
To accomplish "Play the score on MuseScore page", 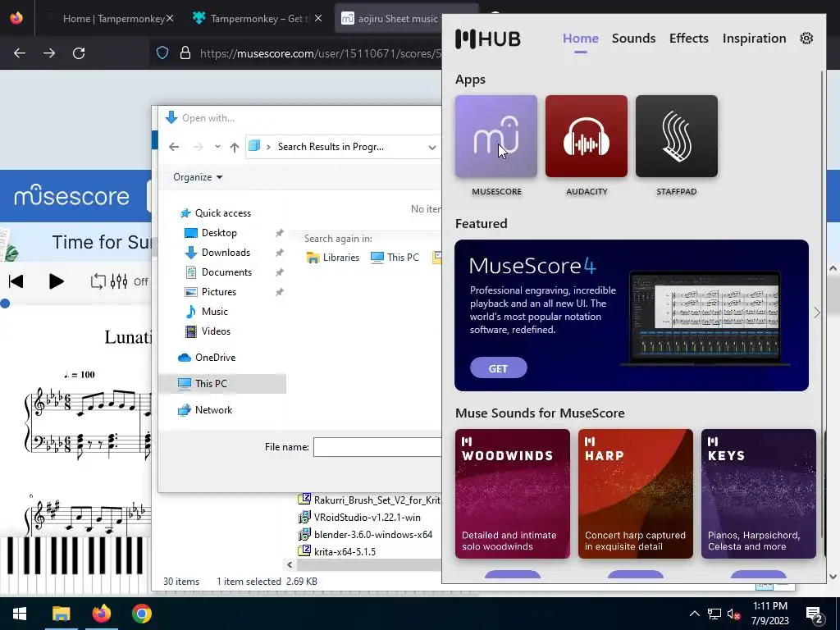I will (57, 281).
